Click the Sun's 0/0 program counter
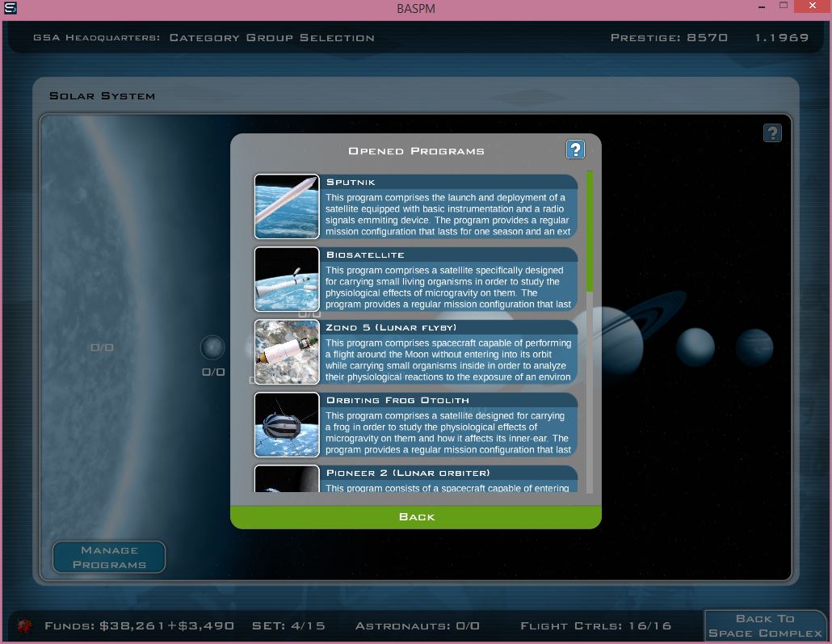 point(102,347)
